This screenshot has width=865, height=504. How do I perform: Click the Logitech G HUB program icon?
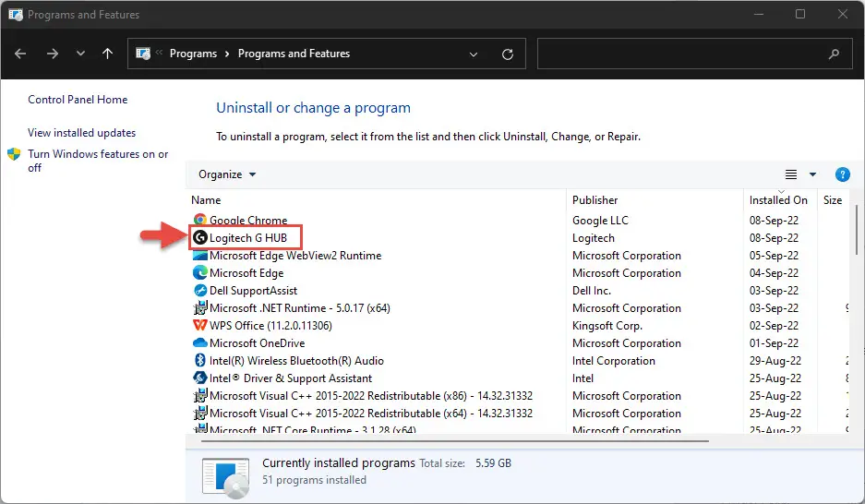[x=200, y=237]
